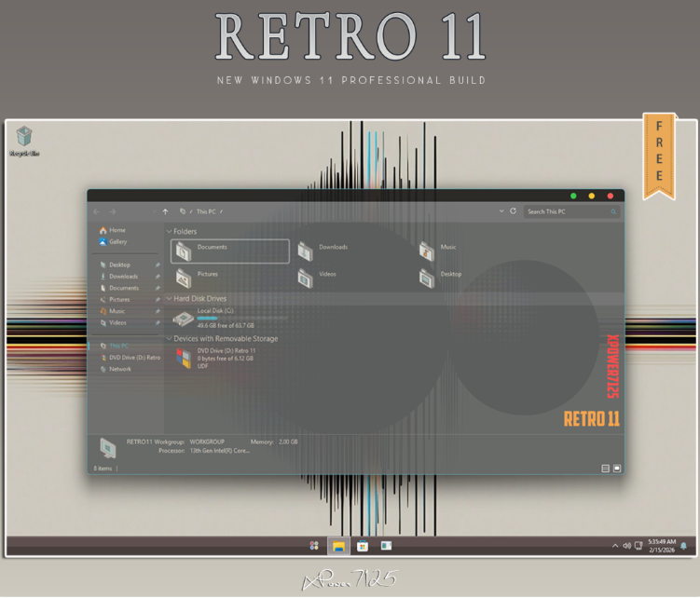The width and height of the screenshot is (700, 598).
Task: Click the '8 items' status text
Action: pos(103,469)
